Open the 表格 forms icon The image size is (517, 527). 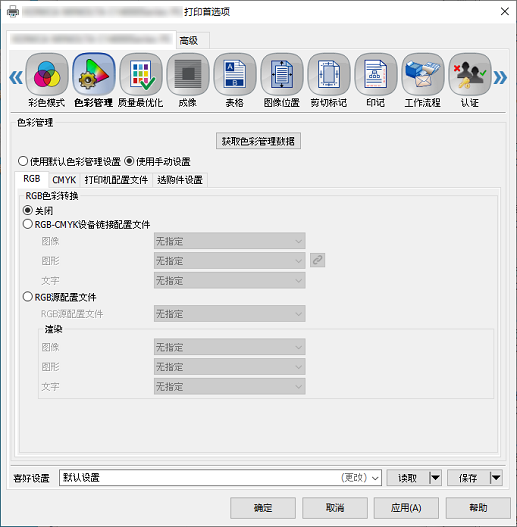pos(235,75)
